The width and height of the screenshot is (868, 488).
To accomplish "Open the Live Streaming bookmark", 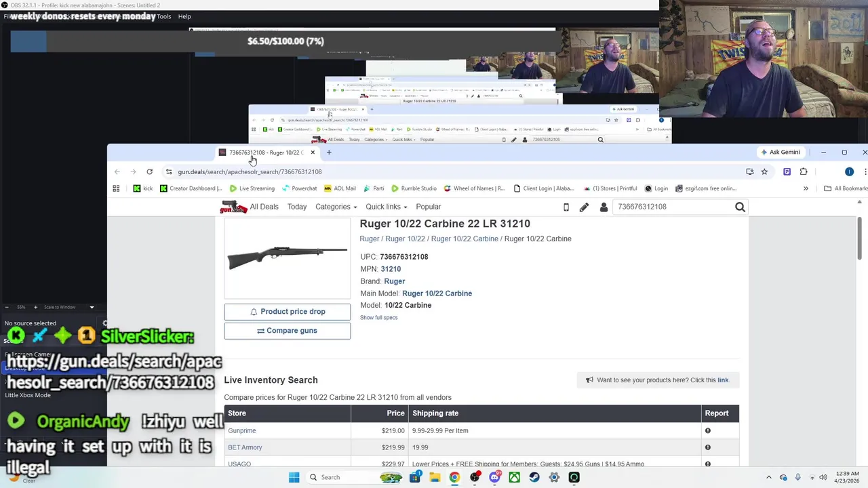I will (252, 188).
